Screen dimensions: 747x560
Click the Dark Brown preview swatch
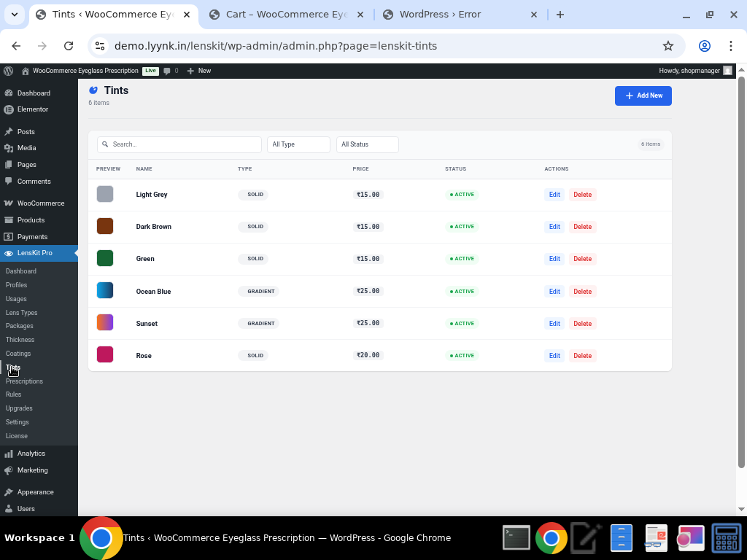(x=105, y=226)
